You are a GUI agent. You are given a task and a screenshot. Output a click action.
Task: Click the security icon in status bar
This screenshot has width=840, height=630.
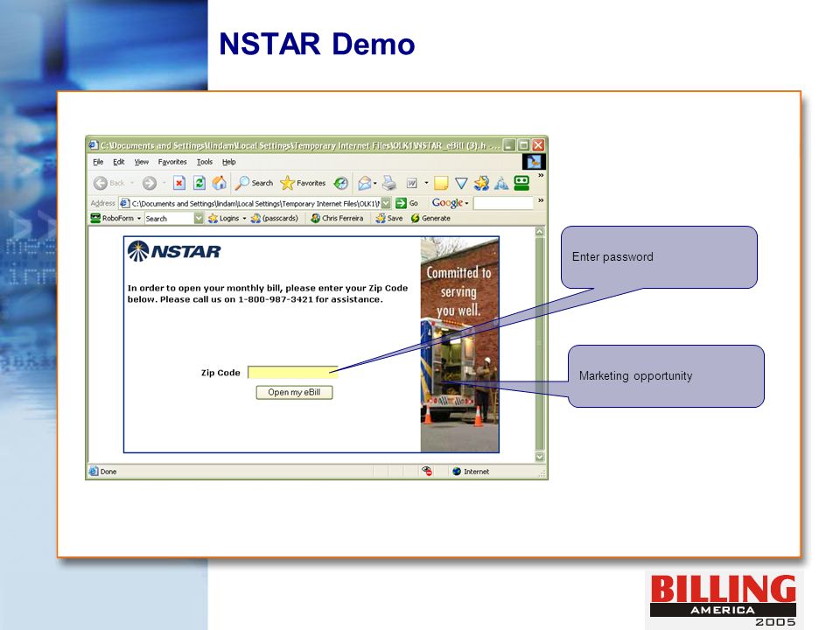(427, 472)
